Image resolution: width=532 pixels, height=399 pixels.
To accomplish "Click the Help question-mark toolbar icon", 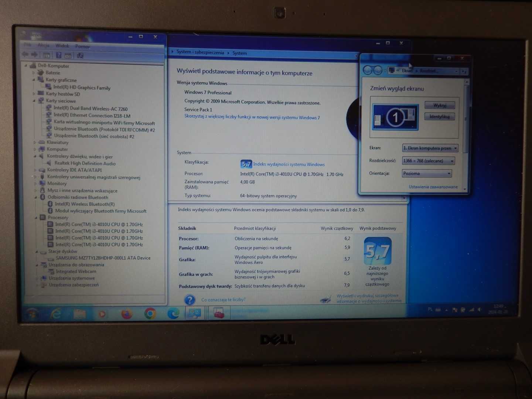I will click(x=58, y=55).
